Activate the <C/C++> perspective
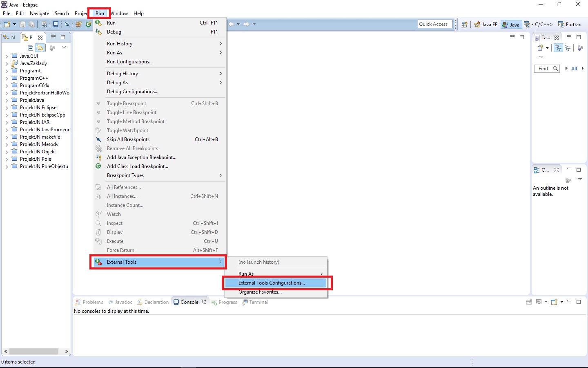588x368 pixels. (538, 24)
